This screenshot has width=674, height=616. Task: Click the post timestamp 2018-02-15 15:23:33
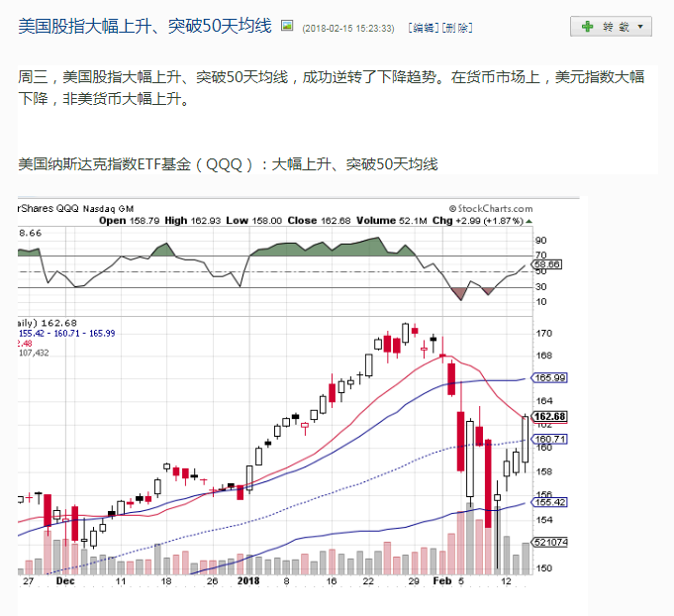tap(348, 29)
